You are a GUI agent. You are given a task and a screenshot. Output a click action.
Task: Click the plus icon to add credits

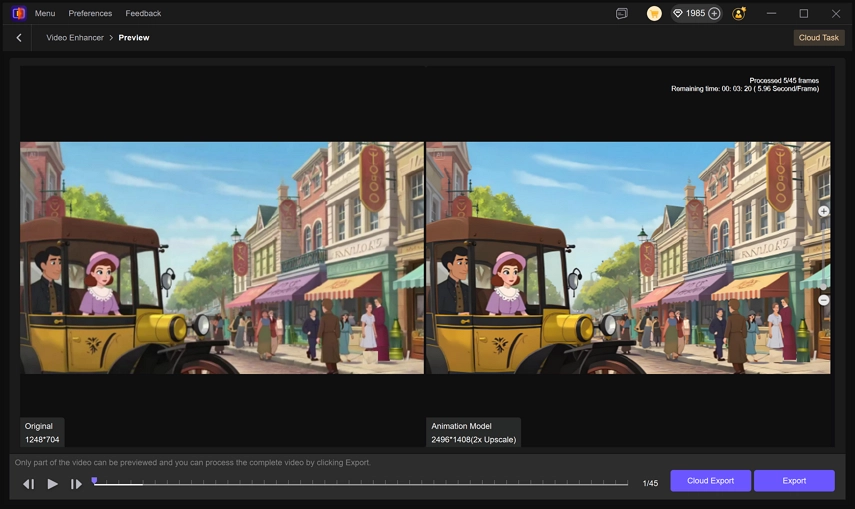(714, 14)
